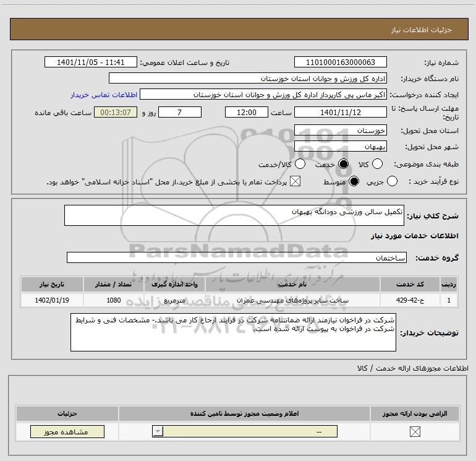The width and height of the screenshot is (476, 461).
Task: Click the نام خدمت column header
Action: point(292,284)
